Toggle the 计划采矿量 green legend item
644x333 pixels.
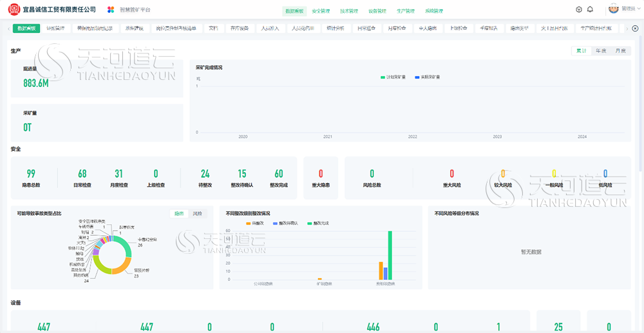[393, 77]
